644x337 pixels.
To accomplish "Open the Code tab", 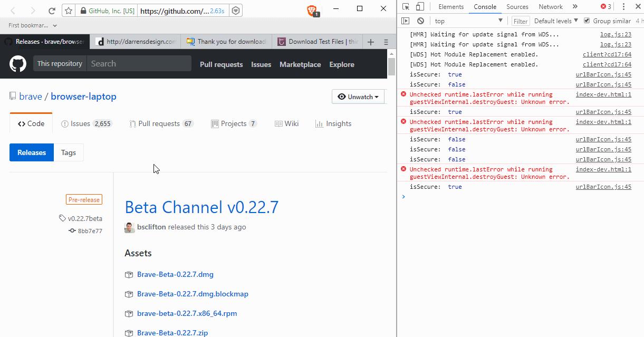I will pyautogui.click(x=31, y=124).
